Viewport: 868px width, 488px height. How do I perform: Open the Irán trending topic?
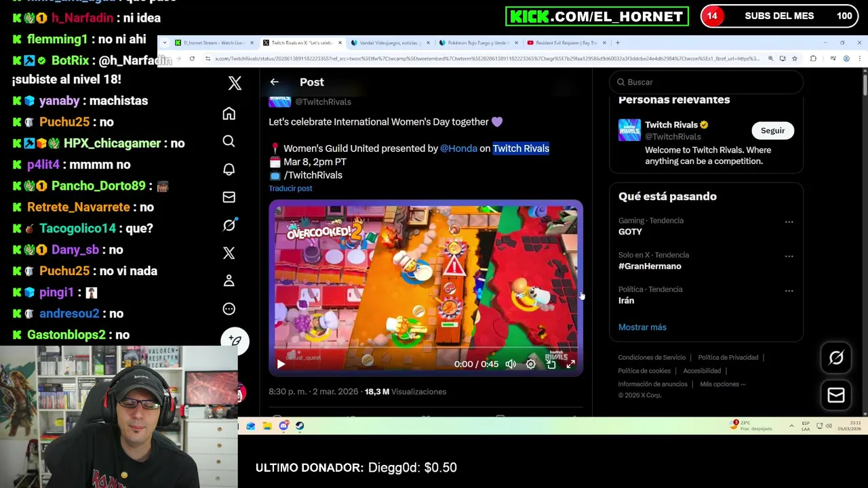(626, 301)
